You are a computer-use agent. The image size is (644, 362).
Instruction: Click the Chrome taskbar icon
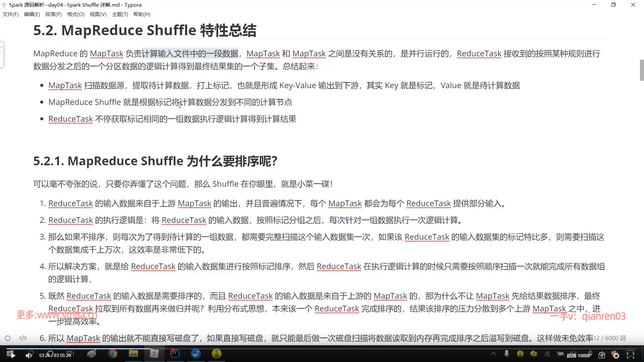[113, 354]
